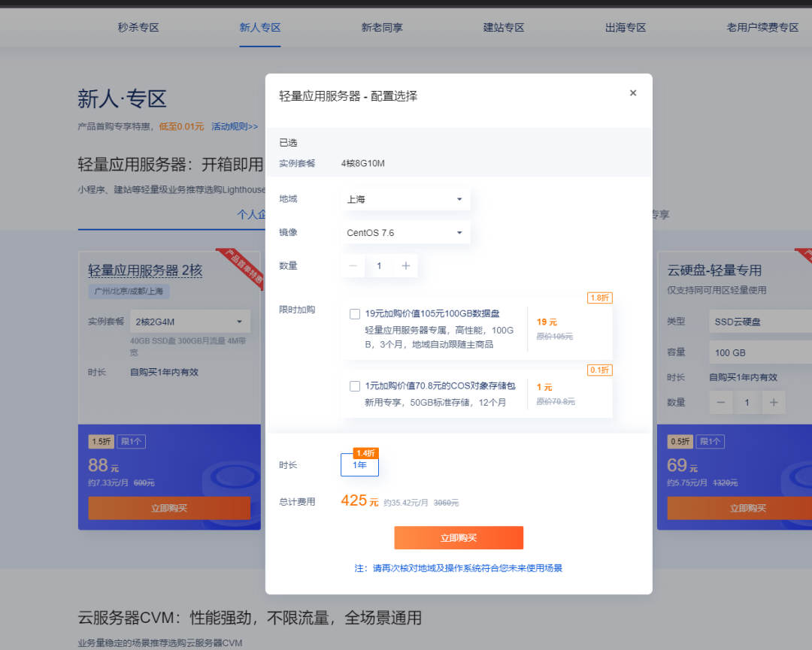Viewport: 812px width, 650px height.
Task: Click the 1.4折 badge on the duration option
Action: (x=365, y=453)
